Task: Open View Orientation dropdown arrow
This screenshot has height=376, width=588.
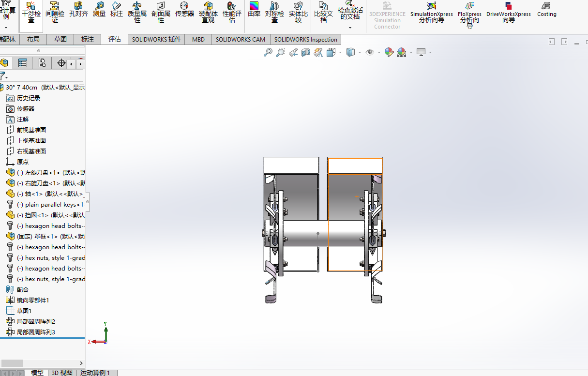Action: point(341,52)
